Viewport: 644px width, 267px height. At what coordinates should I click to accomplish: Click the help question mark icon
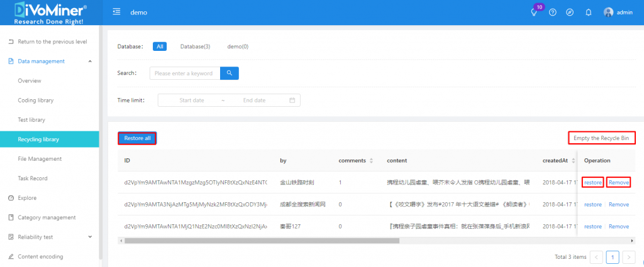coord(552,13)
